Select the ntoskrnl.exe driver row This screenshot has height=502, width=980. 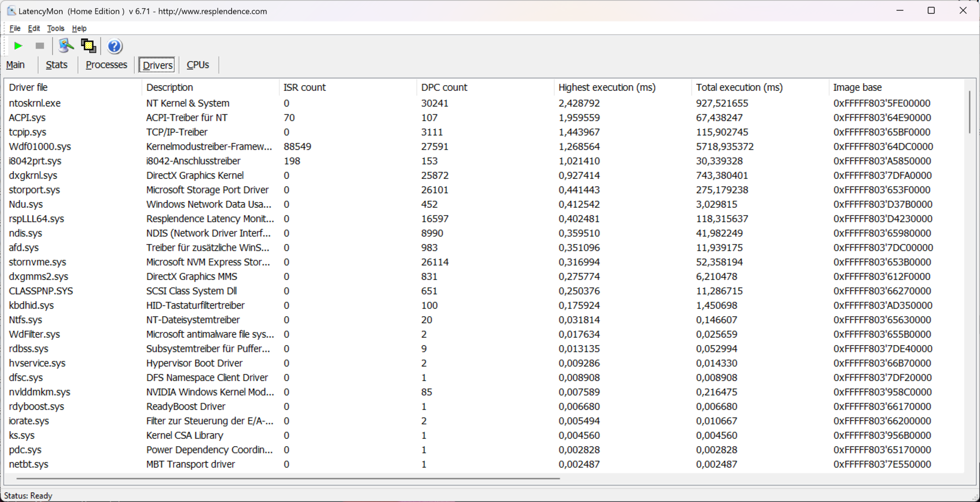pyautogui.click(x=35, y=103)
